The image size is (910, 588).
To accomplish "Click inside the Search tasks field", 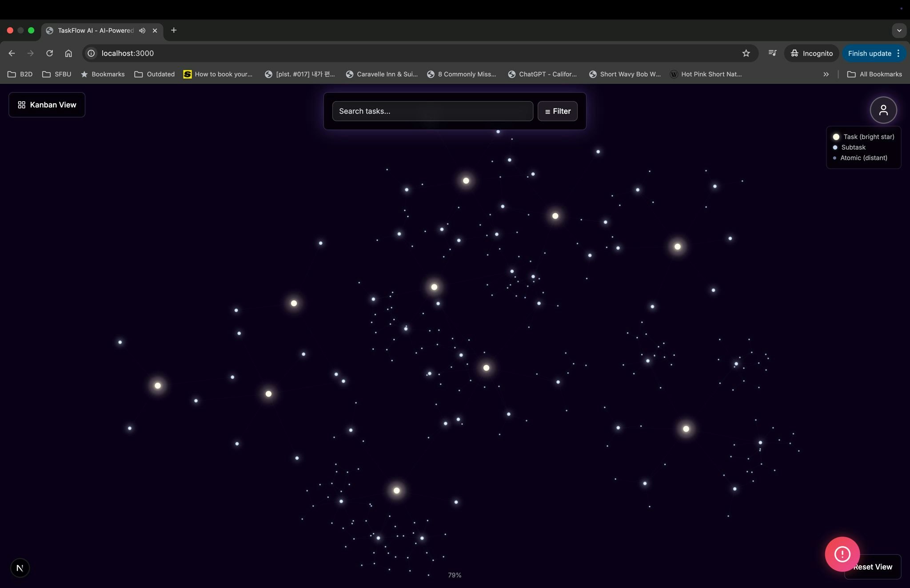I will coord(432,111).
